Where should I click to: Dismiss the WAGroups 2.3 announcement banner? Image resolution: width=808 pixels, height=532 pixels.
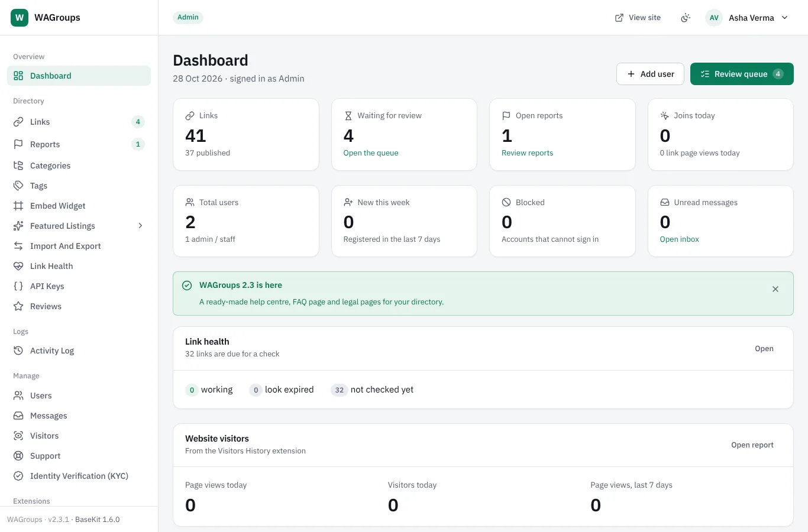[775, 289]
